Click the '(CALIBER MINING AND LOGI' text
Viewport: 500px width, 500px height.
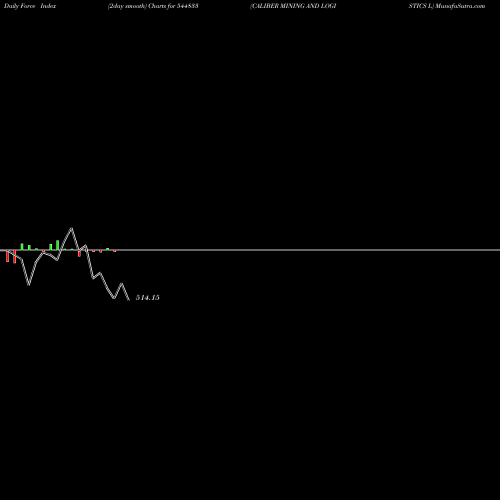(293, 6)
